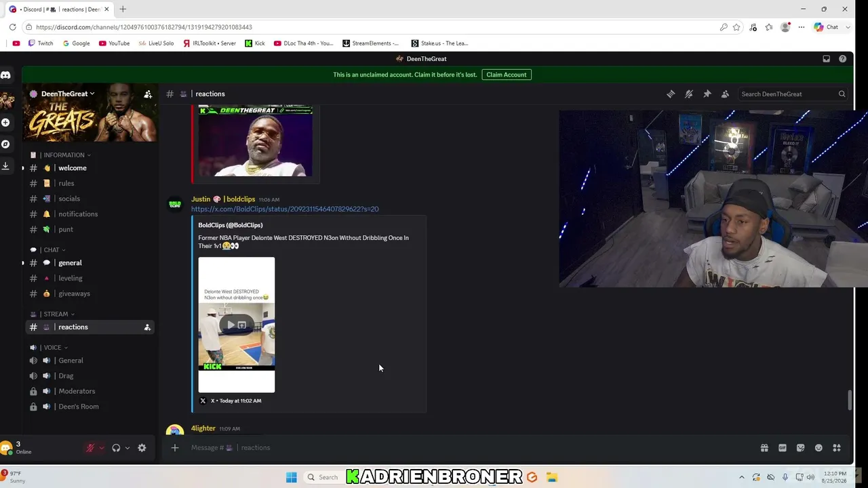Join the General voice channel

click(x=88, y=361)
